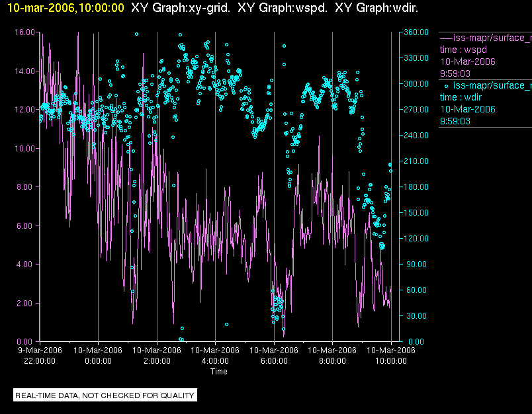Select the 360.00 label on the direction axis
The image size is (532, 414).
tap(415, 32)
